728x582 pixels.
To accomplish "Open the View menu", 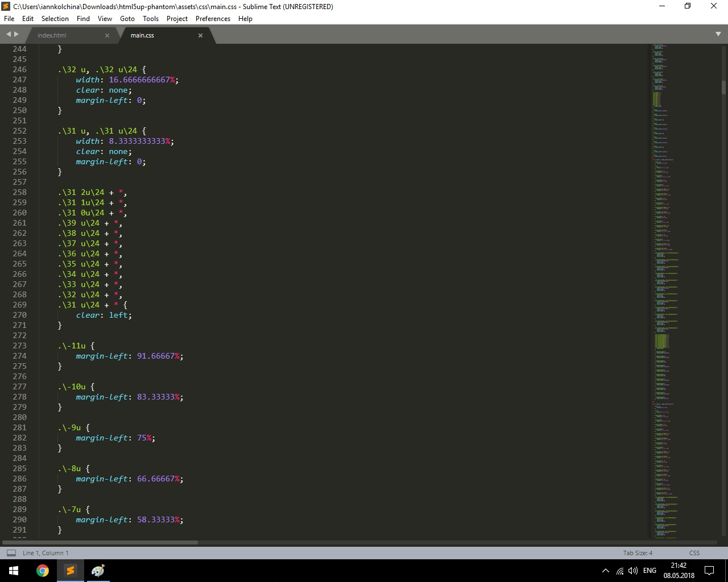I will tap(105, 18).
